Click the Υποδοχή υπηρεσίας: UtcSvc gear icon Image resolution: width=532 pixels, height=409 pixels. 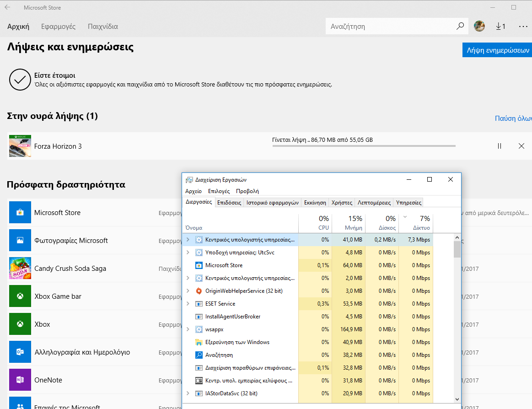click(199, 253)
